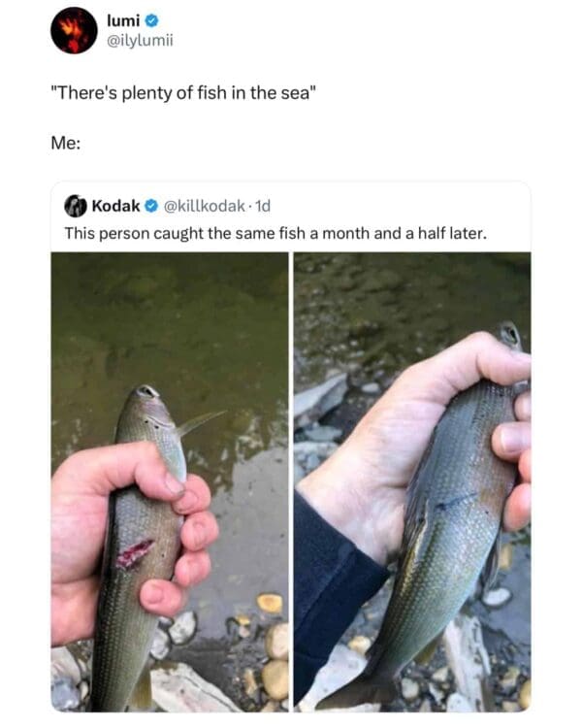The width and height of the screenshot is (582, 728).
Task: Click the lumi display name
Action: [x=125, y=20]
